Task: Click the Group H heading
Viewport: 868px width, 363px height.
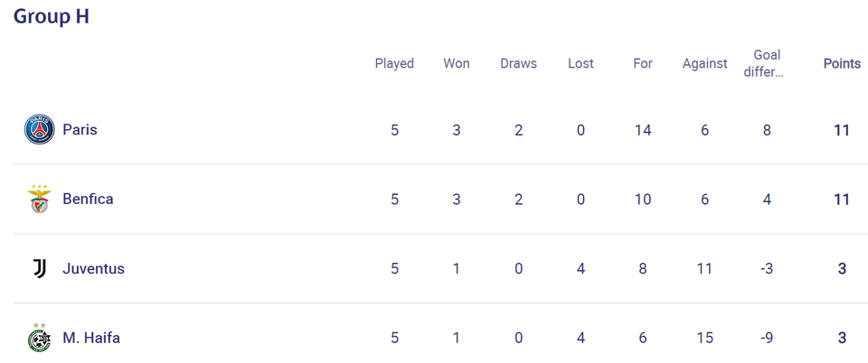Action: tap(51, 16)
